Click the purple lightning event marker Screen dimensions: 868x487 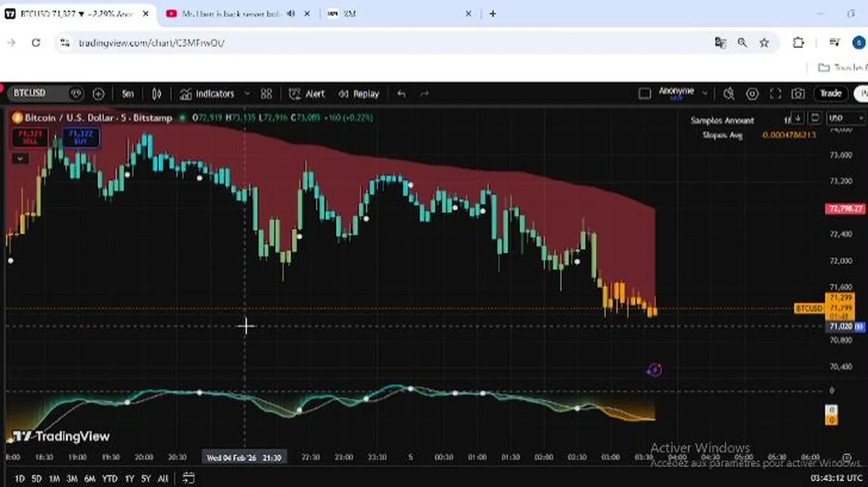[654, 369]
